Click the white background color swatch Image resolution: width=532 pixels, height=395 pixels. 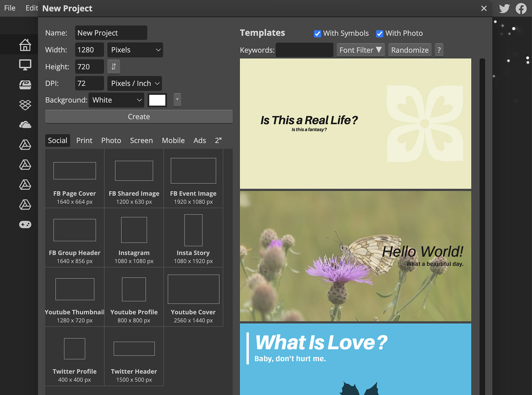157,100
